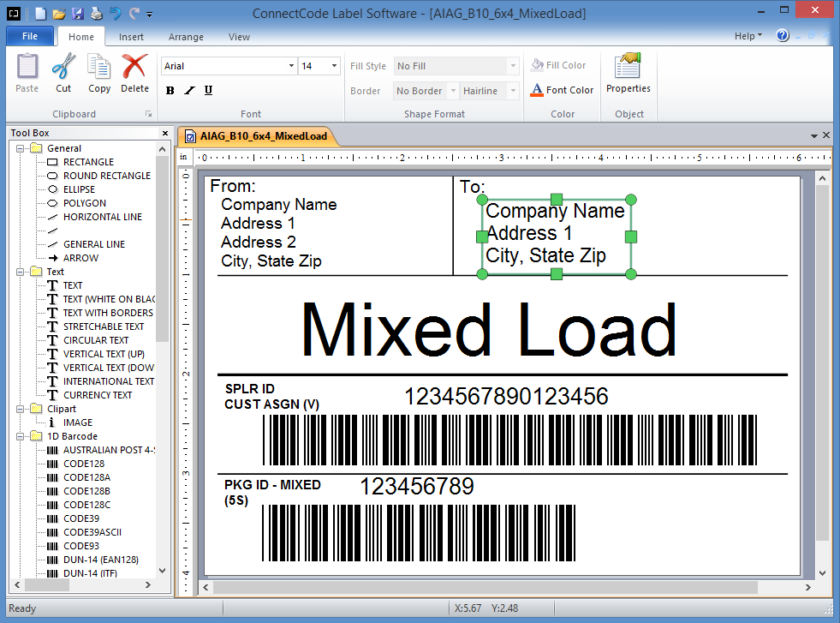
Task: Select the TEXT WITH BORDERS tool
Action: click(99, 313)
